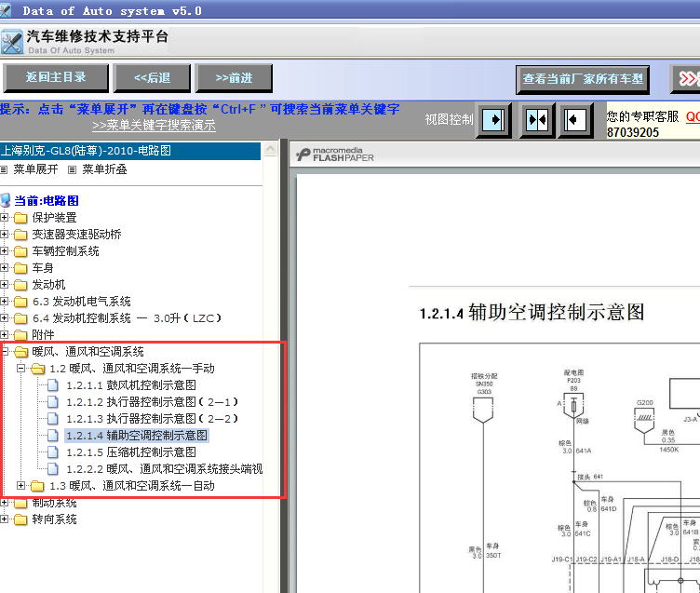Expand the 附件 folder node
Viewport: 700px width, 593px height.
[x=4, y=335]
